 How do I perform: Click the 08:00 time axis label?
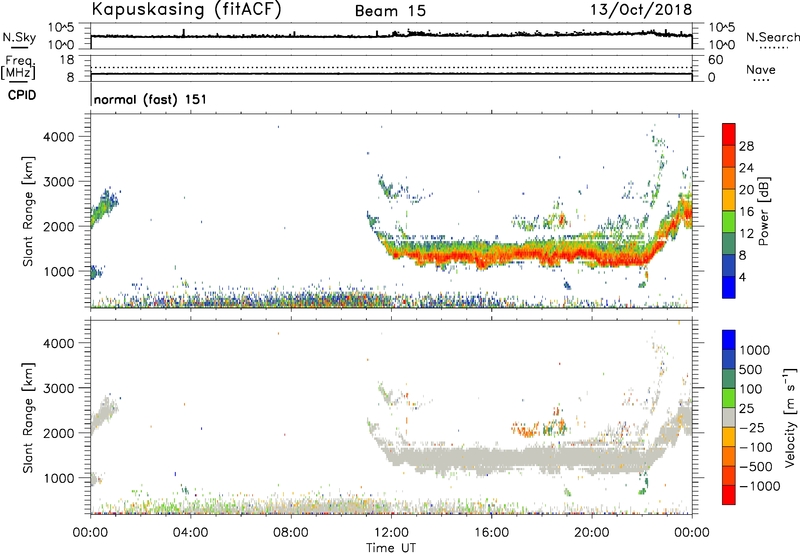click(x=290, y=533)
